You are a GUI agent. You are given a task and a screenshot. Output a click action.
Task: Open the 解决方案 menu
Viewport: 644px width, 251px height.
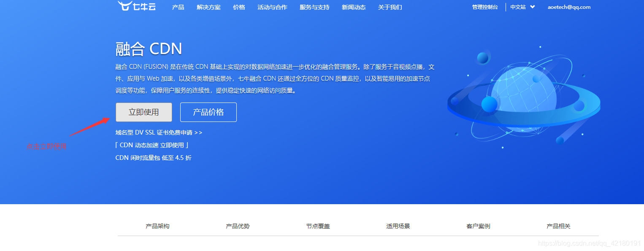(208, 7)
